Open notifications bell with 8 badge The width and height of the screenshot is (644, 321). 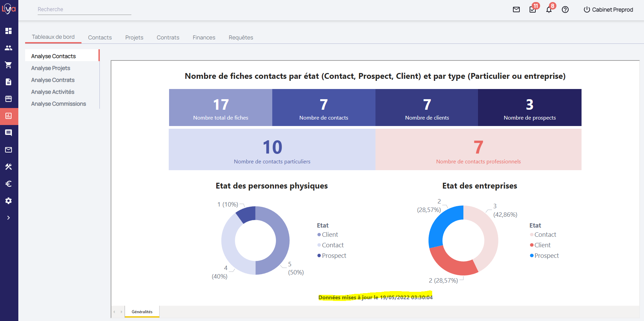pos(549,10)
